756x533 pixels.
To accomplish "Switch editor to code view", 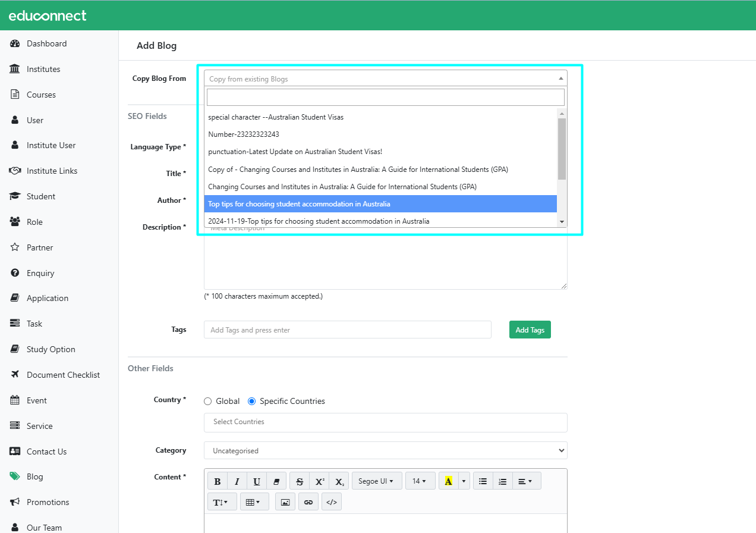I will click(x=332, y=502).
